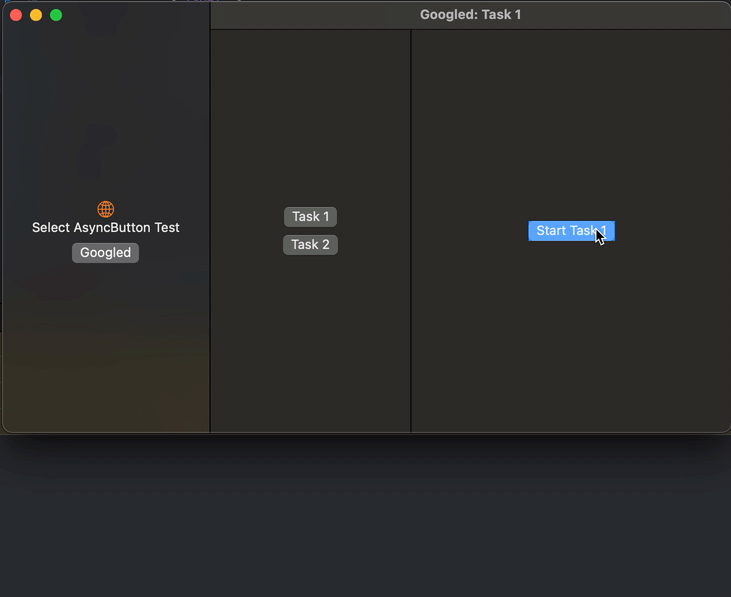
Task: Select the Googled button in sidebar
Action: point(105,253)
